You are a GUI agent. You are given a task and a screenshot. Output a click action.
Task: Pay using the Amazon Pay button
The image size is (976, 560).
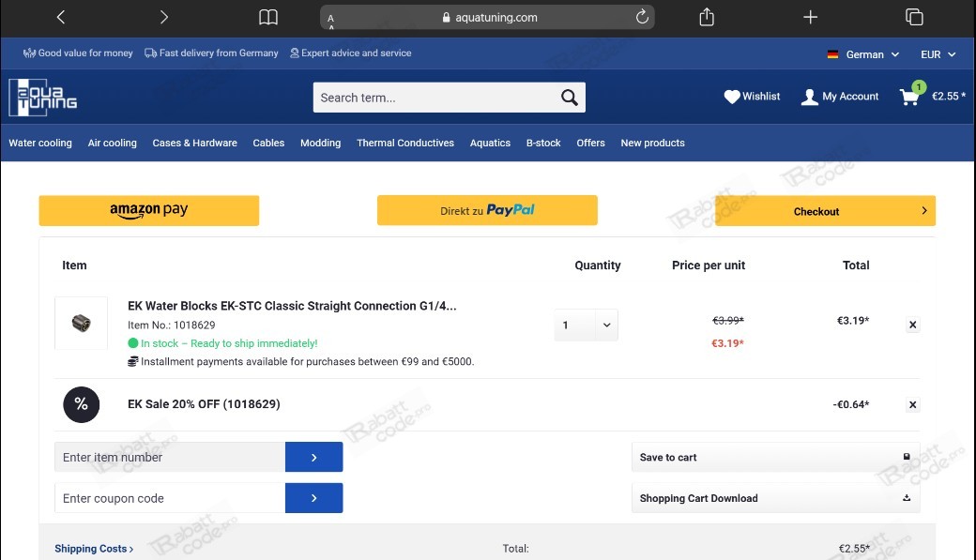tap(148, 211)
